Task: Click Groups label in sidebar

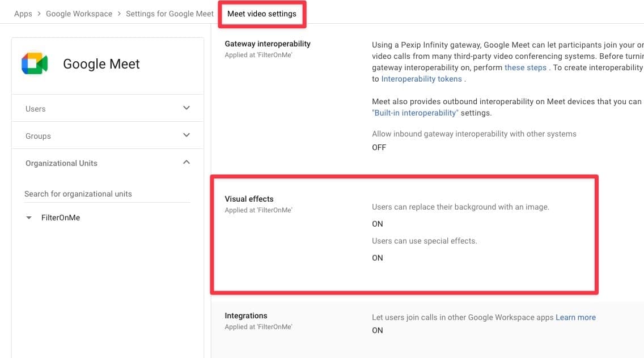Action: [38, 136]
